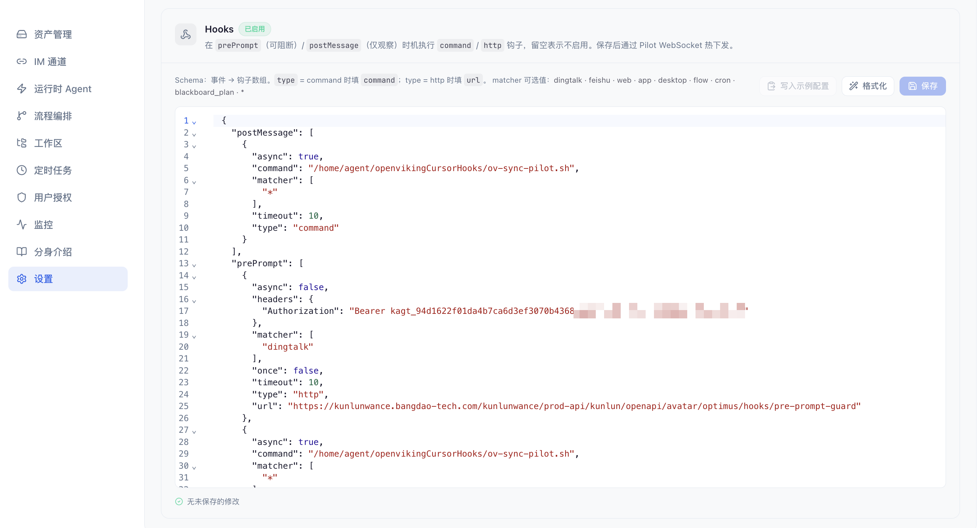
Task: Click the IM 通道 link icon
Action: tap(22, 61)
